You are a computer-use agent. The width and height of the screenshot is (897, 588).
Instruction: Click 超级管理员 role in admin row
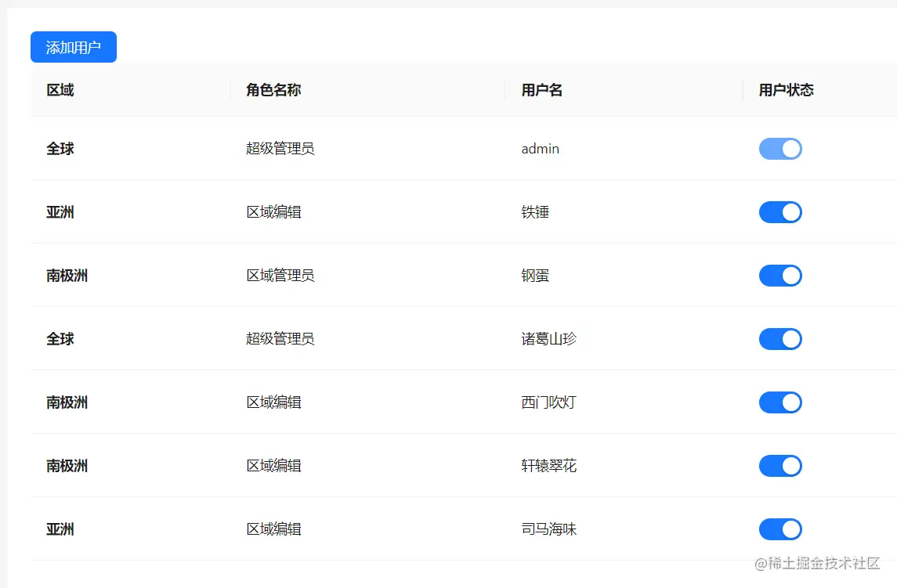[x=280, y=149]
